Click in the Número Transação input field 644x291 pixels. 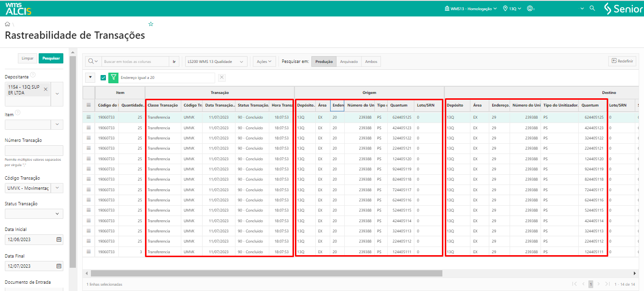click(x=34, y=151)
